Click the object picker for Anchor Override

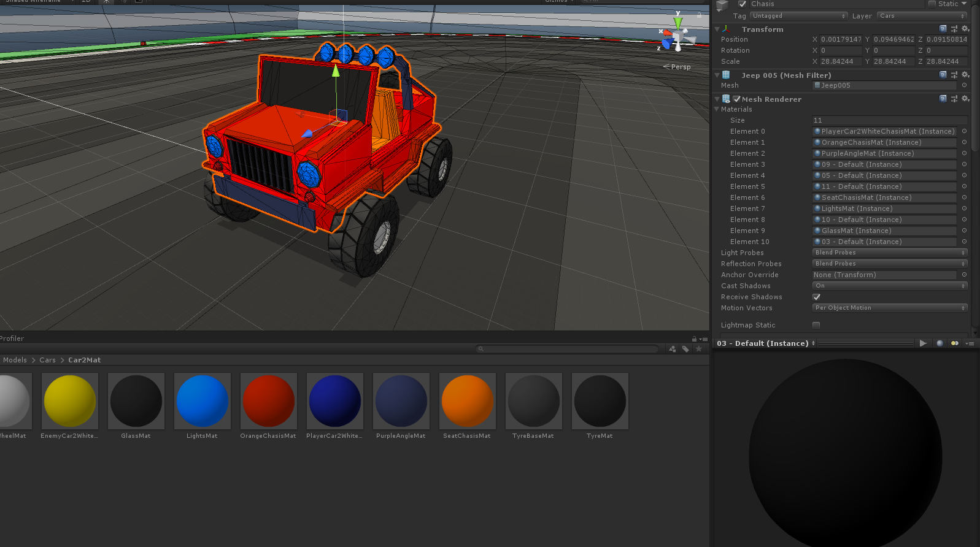click(964, 275)
